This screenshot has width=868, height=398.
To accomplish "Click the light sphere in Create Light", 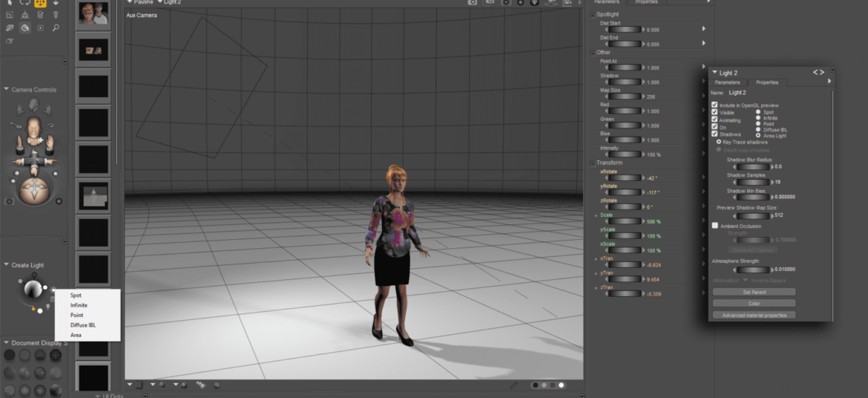I will point(32,288).
